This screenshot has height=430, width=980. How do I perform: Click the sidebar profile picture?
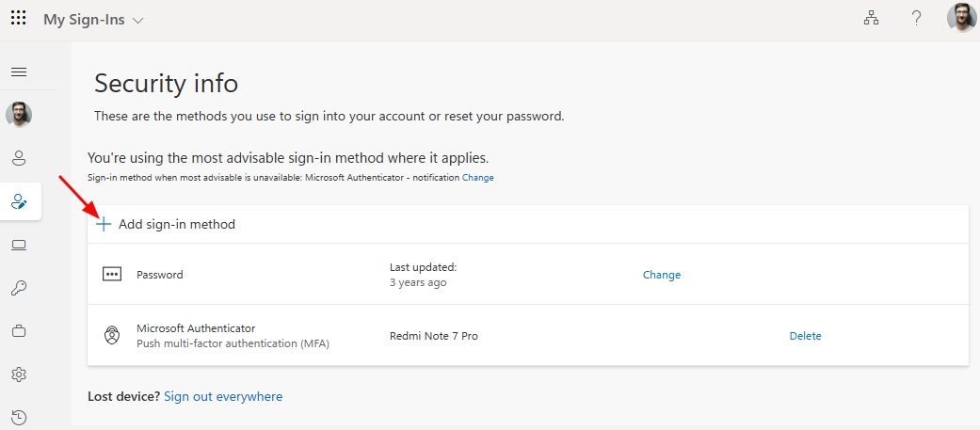coord(19,115)
